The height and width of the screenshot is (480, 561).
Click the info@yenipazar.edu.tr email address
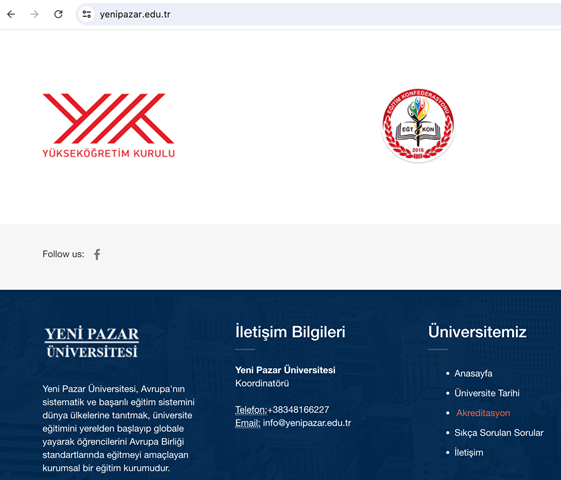[307, 423]
